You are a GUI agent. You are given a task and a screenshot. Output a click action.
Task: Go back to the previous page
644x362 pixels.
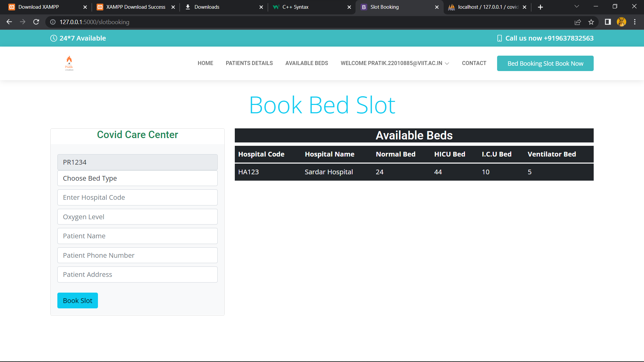(9, 22)
